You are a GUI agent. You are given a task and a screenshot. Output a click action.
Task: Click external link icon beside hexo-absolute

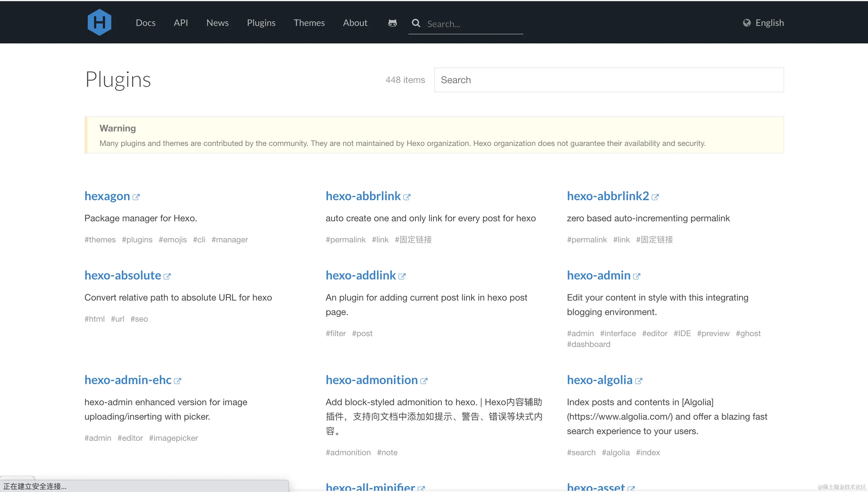167,276
